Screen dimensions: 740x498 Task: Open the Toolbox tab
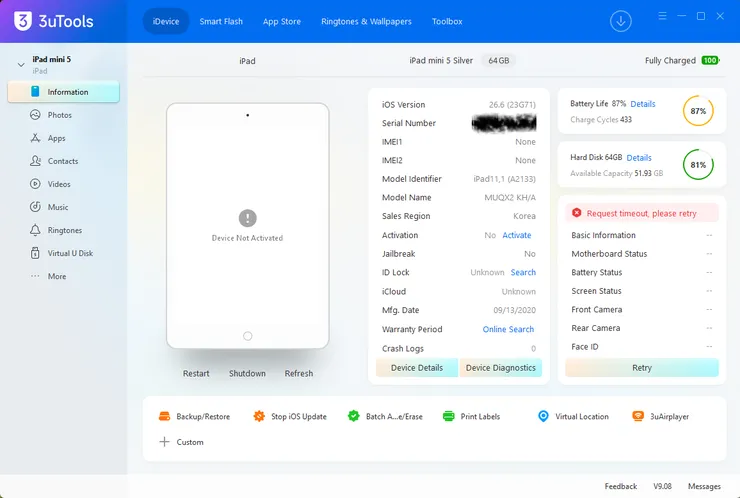447,21
